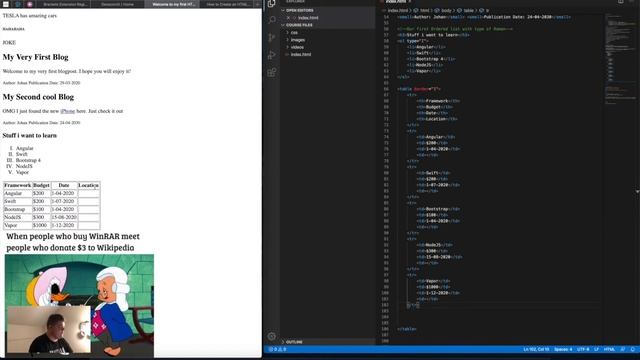Click the 'Spaces: 4' indentation status

pos(563,349)
